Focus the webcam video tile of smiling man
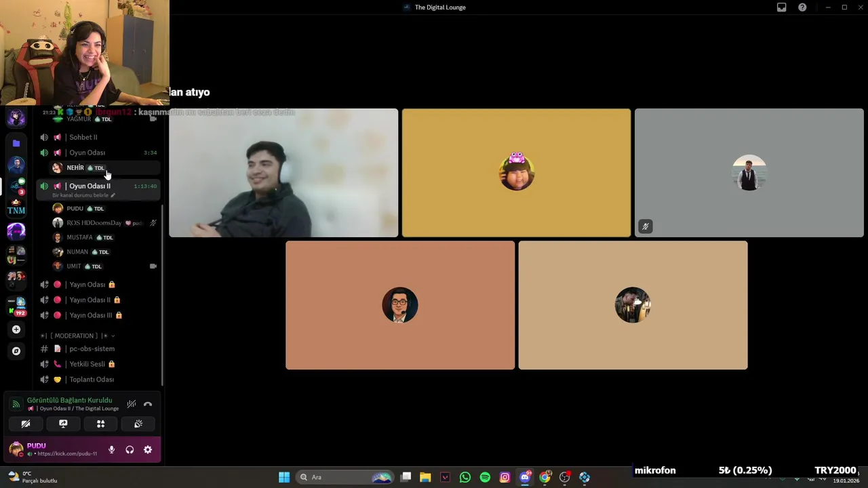Image resolution: width=868 pixels, height=488 pixels. [283, 173]
